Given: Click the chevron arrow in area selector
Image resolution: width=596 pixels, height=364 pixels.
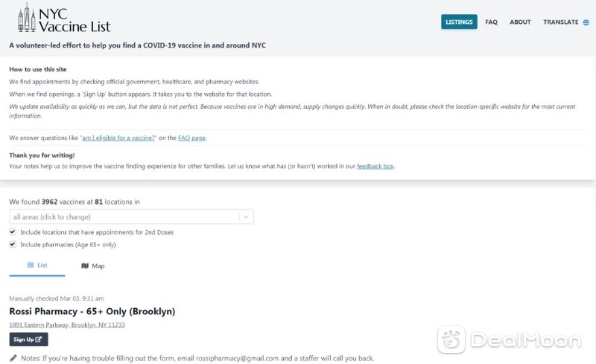Looking at the screenshot, I should pos(246,217).
